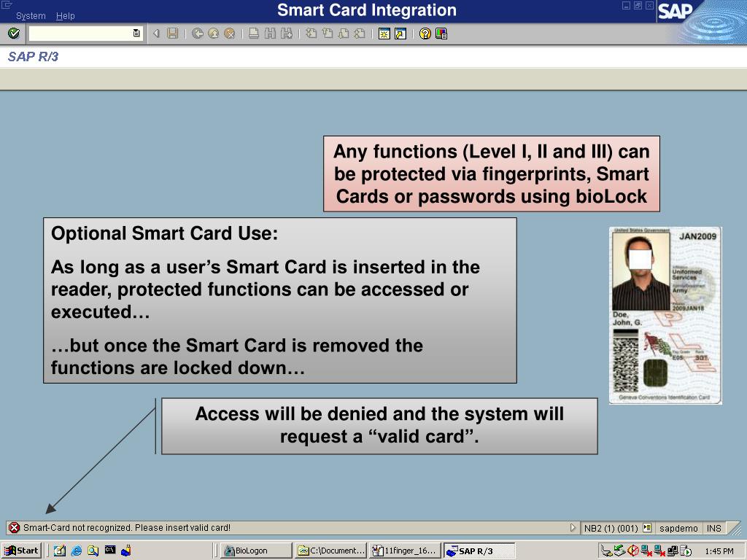Switch to the BioLogon taskbar window
Image resolution: width=747 pixels, height=560 pixels.
point(256,551)
